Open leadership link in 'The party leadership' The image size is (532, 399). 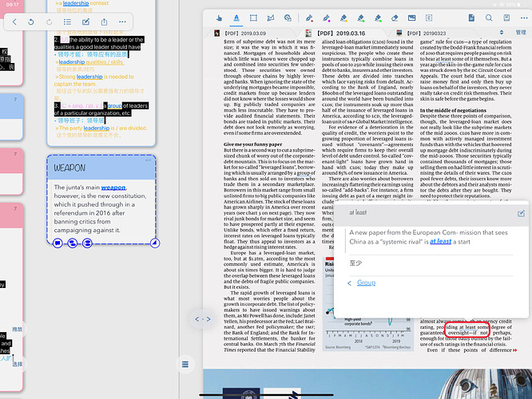click(97, 128)
